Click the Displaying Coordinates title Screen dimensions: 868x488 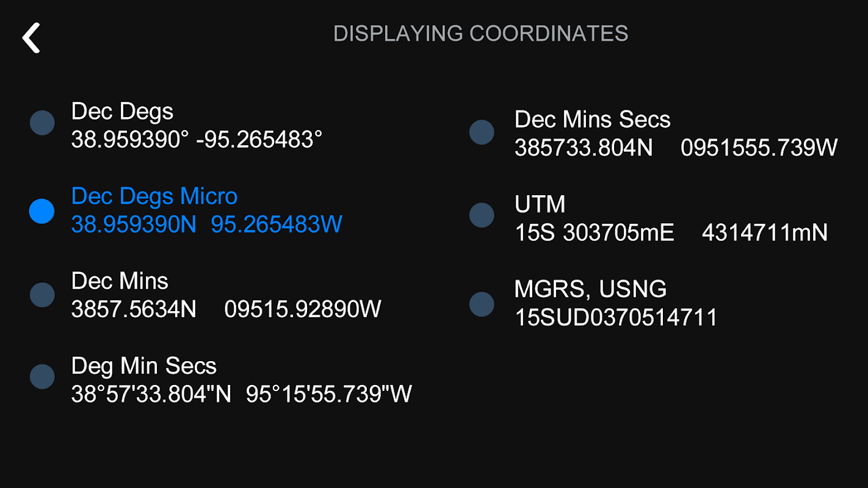point(481,34)
